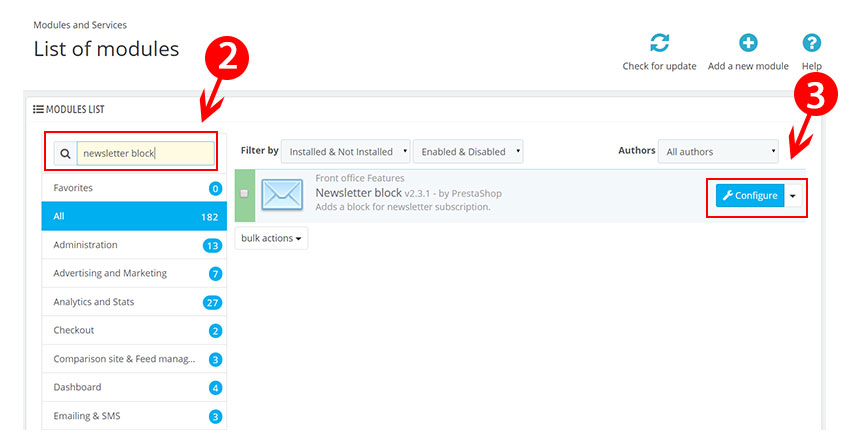The width and height of the screenshot is (850, 446).
Task: Click the Newsletter block module title
Action: pos(358,193)
